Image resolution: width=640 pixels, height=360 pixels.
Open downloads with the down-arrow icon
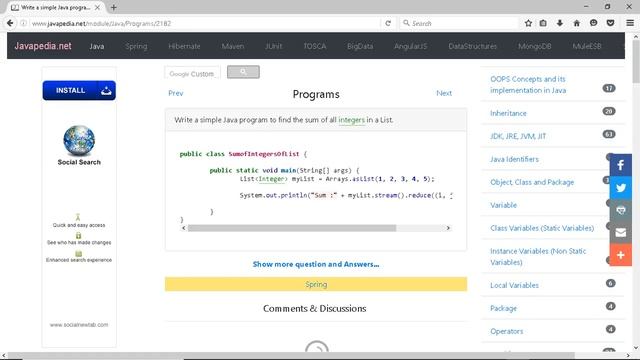pos(560,23)
